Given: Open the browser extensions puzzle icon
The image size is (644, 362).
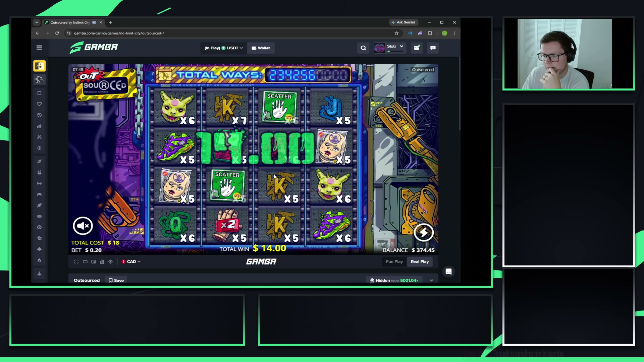Looking at the screenshot, I should 430,33.
